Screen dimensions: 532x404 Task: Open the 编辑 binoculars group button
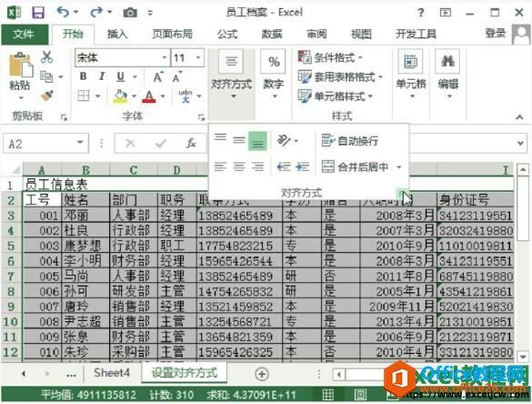click(447, 75)
